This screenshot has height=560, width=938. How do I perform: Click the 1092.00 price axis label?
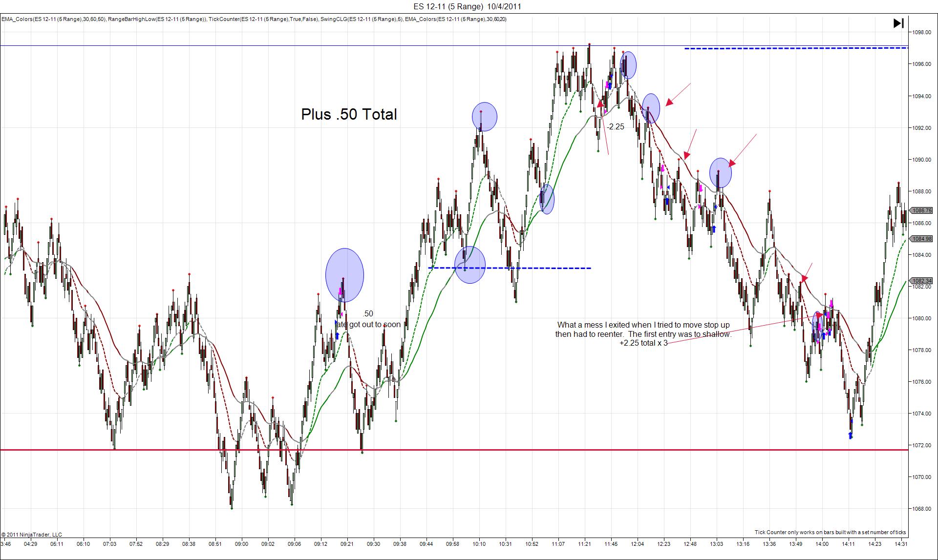click(922, 128)
